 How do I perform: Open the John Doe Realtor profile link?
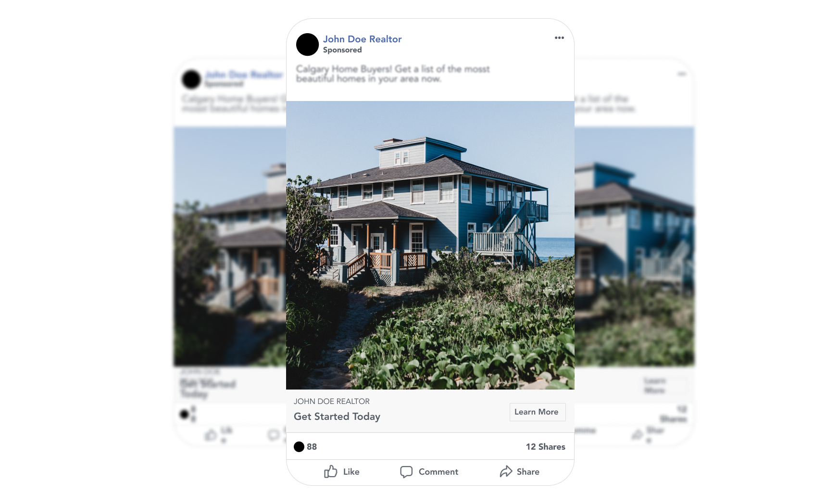tap(362, 39)
